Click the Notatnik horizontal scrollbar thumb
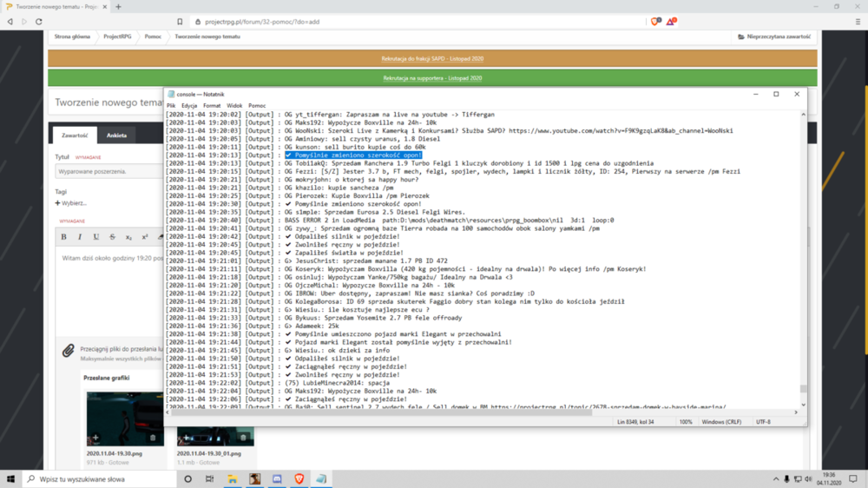868x488 pixels. click(381, 412)
